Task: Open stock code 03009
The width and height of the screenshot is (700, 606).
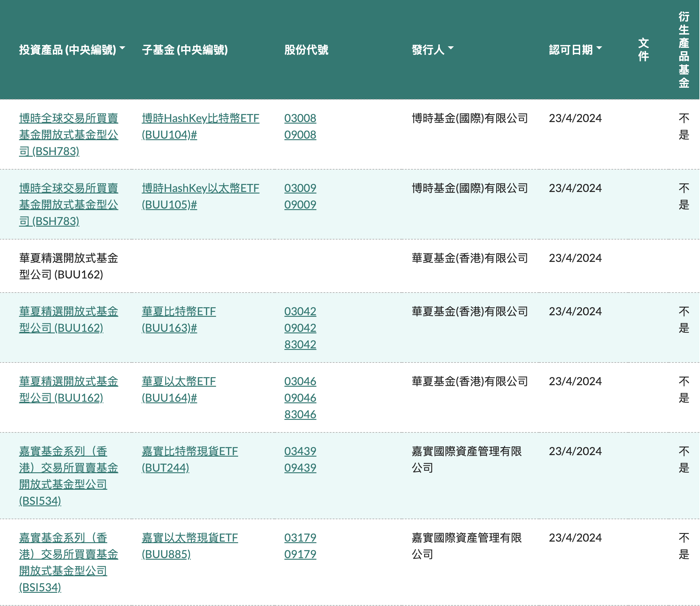Action: point(300,188)
